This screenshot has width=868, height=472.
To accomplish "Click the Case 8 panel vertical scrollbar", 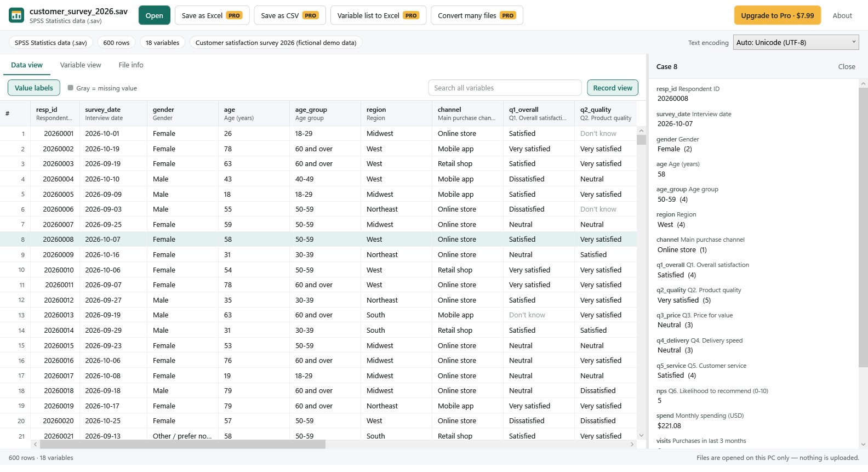I will (863, 227).
